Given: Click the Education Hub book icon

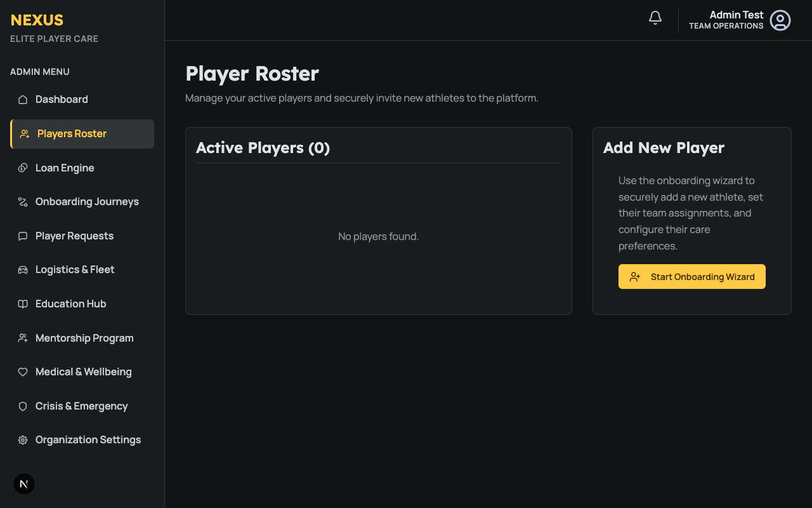Looking at the screenshot, I should coord(23,304).
